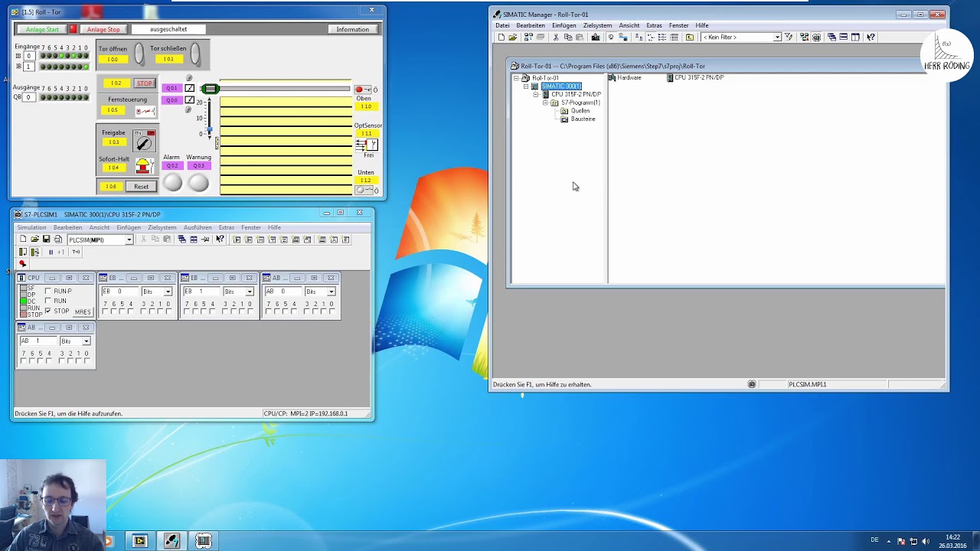This screenshot has width=980, height=551.
Task: Toggle bit 7 checkbox of EB 0
Action: (x=105, y=311)
